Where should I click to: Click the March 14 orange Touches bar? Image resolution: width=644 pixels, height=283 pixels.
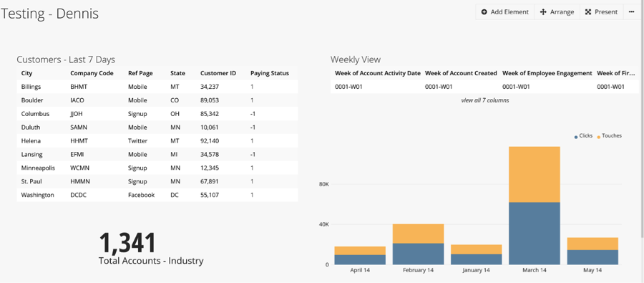pos(535,174)
